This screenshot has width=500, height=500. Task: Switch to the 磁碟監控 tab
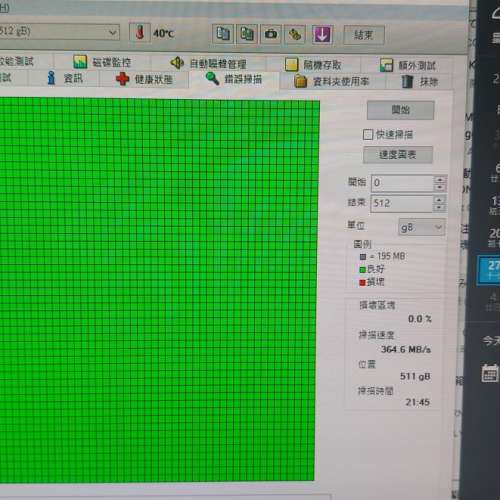[102, 62]
